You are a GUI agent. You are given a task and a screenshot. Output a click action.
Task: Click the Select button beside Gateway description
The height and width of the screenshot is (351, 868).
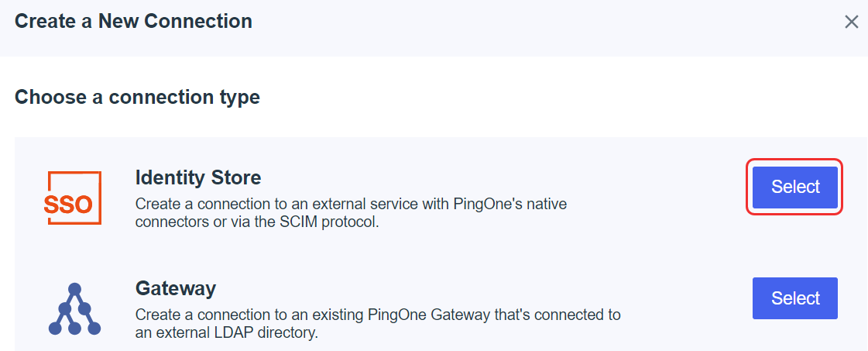click(x=795, y=298)
